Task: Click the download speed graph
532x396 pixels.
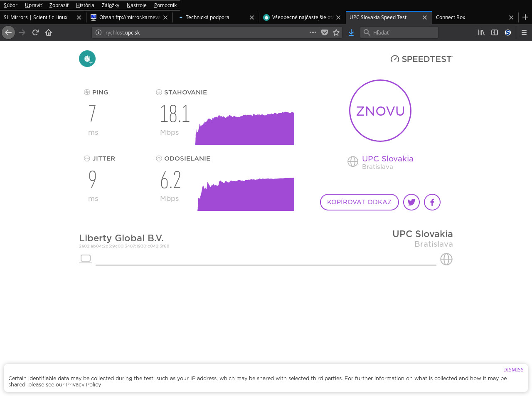Action: pos(244,128)
